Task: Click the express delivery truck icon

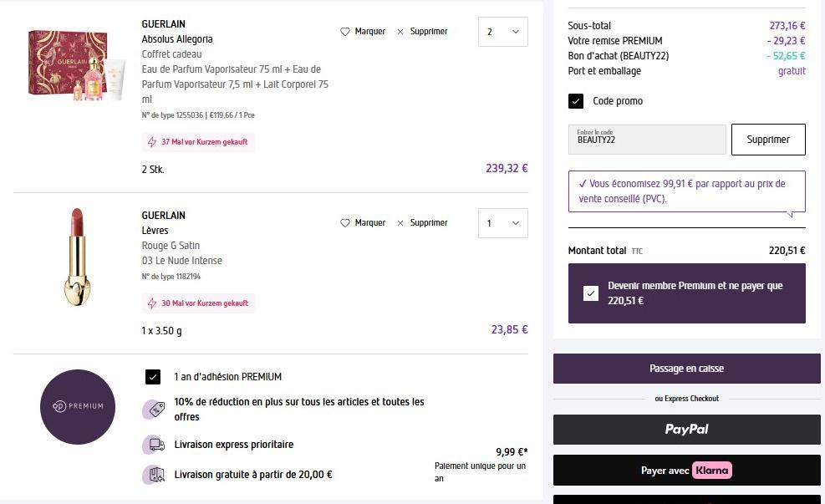Action: tap(154, 445)
